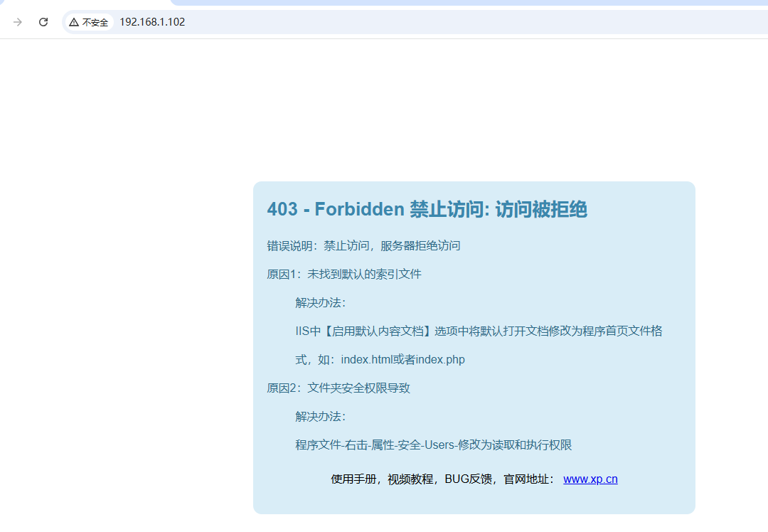
Task: Click the 程序文件-右击-属性-安全-Users line
Action: [434, 445]
